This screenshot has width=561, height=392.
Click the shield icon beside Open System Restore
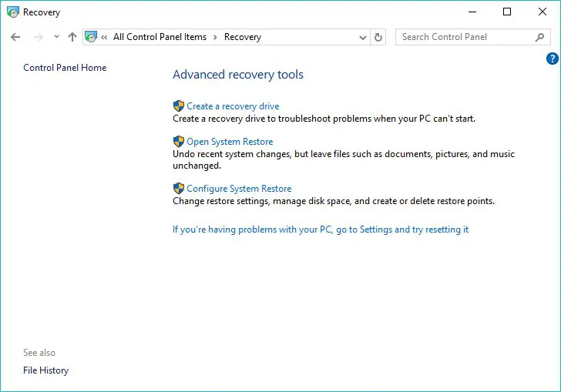pos(179,142)
